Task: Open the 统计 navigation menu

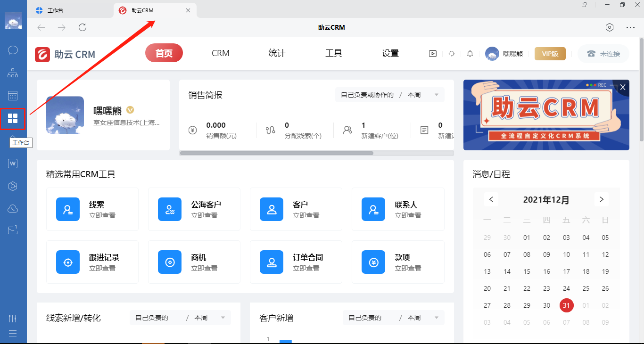Action: coord(277,53)
